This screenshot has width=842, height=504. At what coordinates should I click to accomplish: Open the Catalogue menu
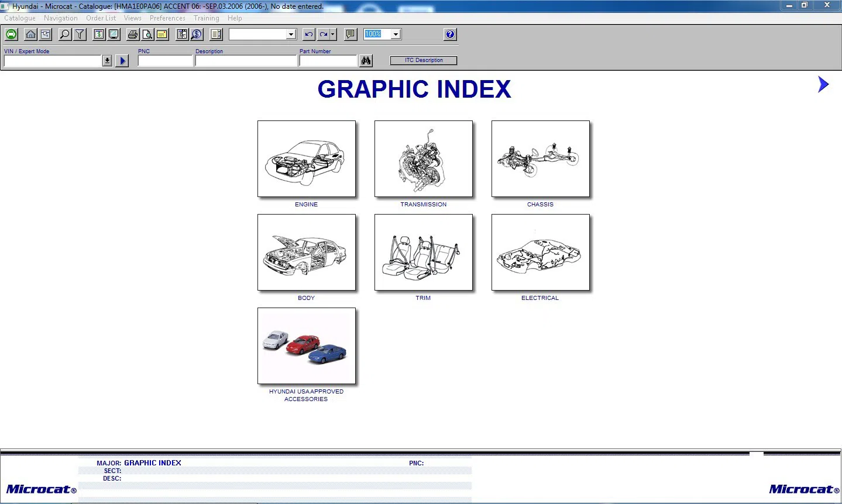[20, 18]
